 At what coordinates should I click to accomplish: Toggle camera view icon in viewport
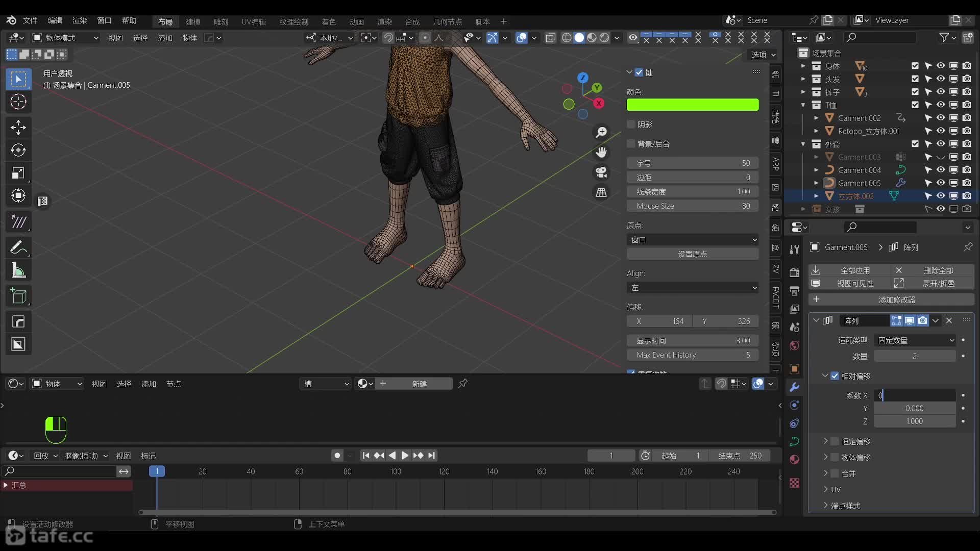pyautogui.click(x=602, y=172)
